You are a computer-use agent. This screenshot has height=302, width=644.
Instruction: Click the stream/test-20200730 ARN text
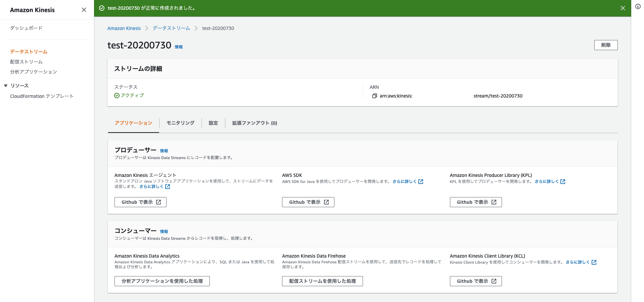pos(498,96)
